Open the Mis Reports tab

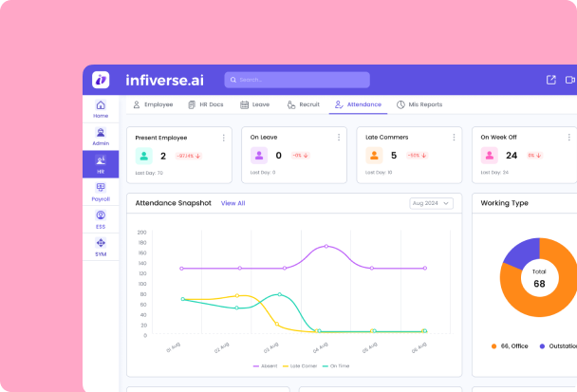(419, 104)
